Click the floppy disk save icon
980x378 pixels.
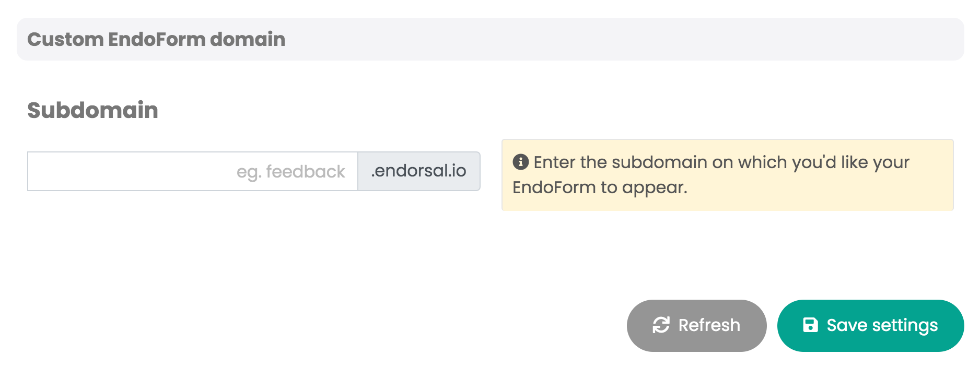[x=810, y=325]
